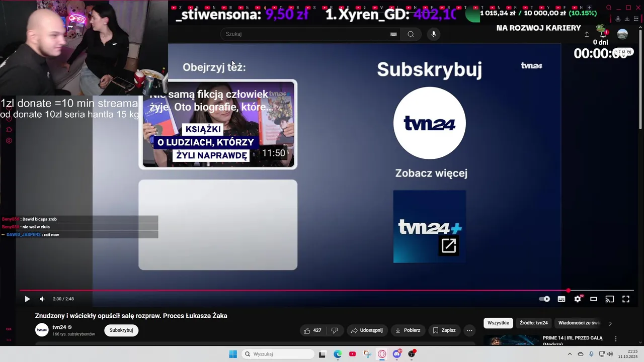Select the Źródło: tvn24 chip
644x362 pixels.
pos(534,323)
